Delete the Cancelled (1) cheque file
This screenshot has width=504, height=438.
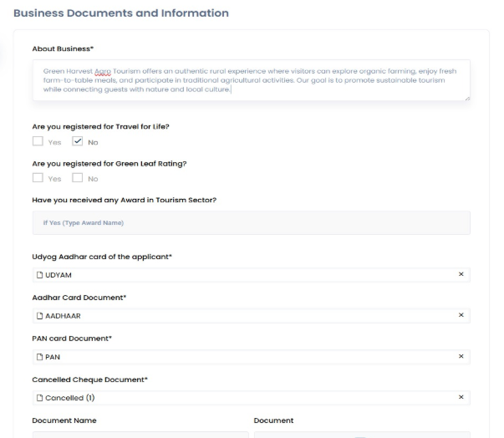click(461, 397)
